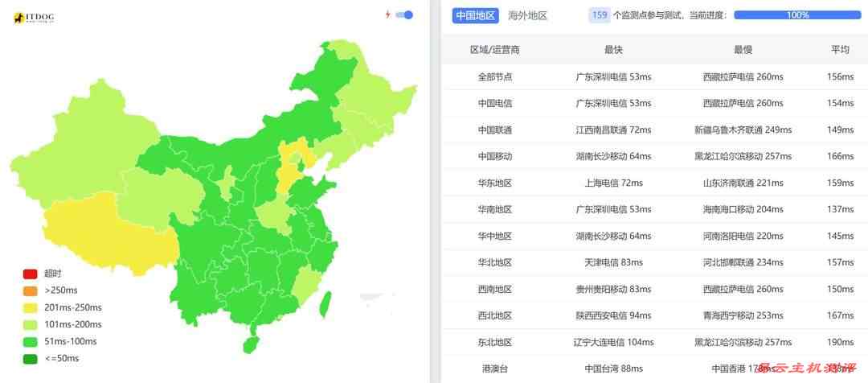Click the red 超时 legend swatch
Image resolution: width=868 pixels, height=383 pixels.
[30, 274]
